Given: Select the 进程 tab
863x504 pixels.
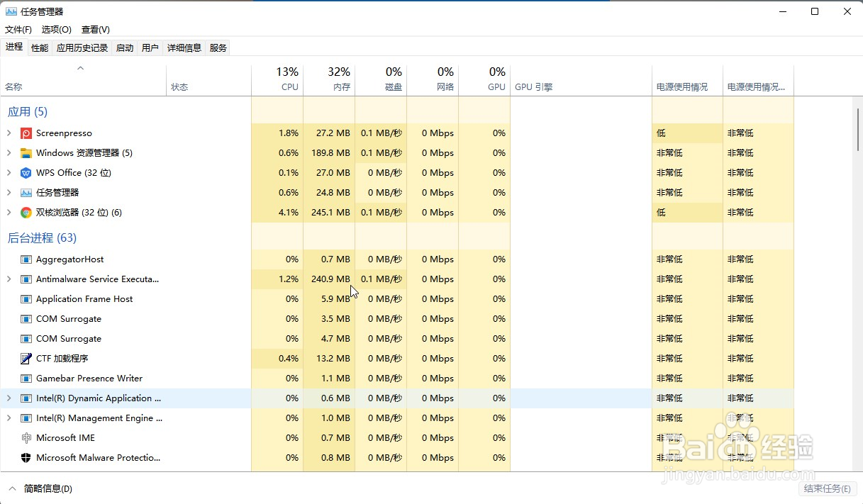Looking at the screenshot, I should [x=14, y=47].
